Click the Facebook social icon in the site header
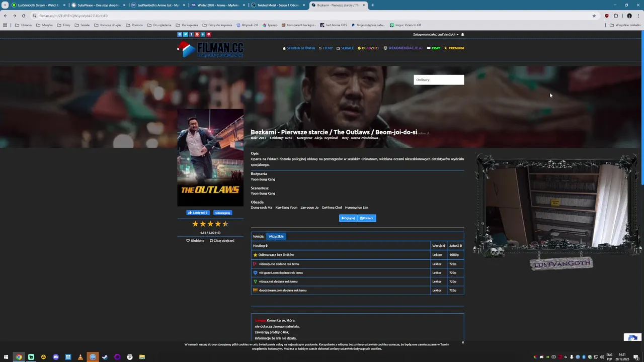The width and height of the screenshot is (644, 362). (191, 34)
